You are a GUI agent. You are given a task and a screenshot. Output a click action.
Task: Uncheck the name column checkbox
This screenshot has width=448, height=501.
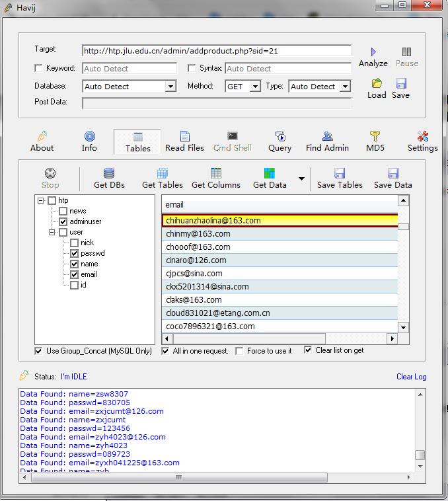pyautogui.click(x=75, y=264)
